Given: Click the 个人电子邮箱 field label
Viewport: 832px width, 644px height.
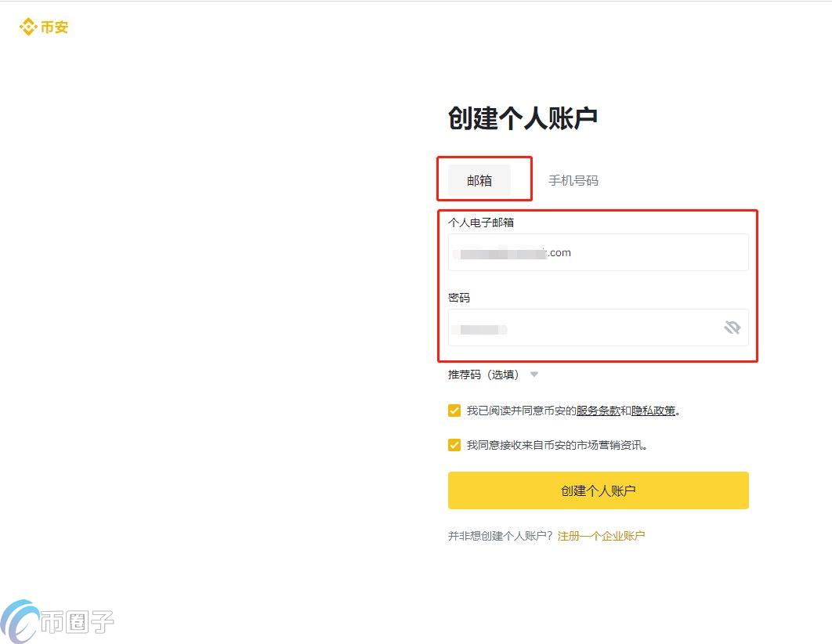Looking at the screenshot, I should pos(481,223).
